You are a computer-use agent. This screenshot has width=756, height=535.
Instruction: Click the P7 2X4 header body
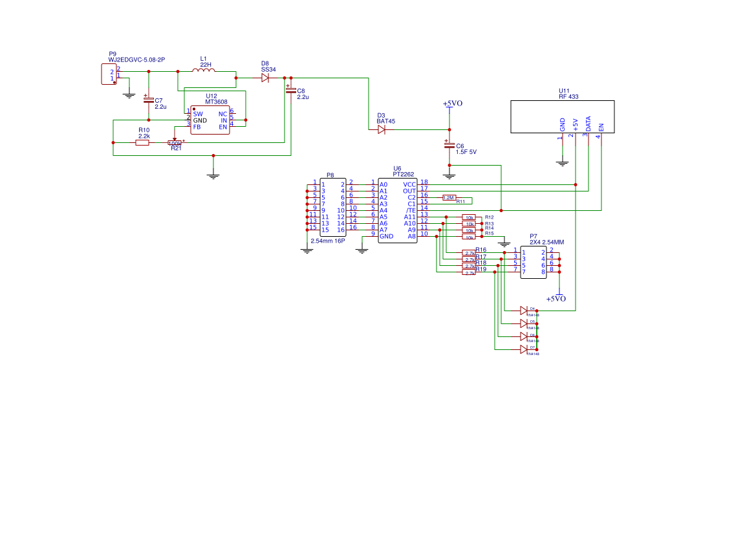pyautogui.click(x=534, y=263)
